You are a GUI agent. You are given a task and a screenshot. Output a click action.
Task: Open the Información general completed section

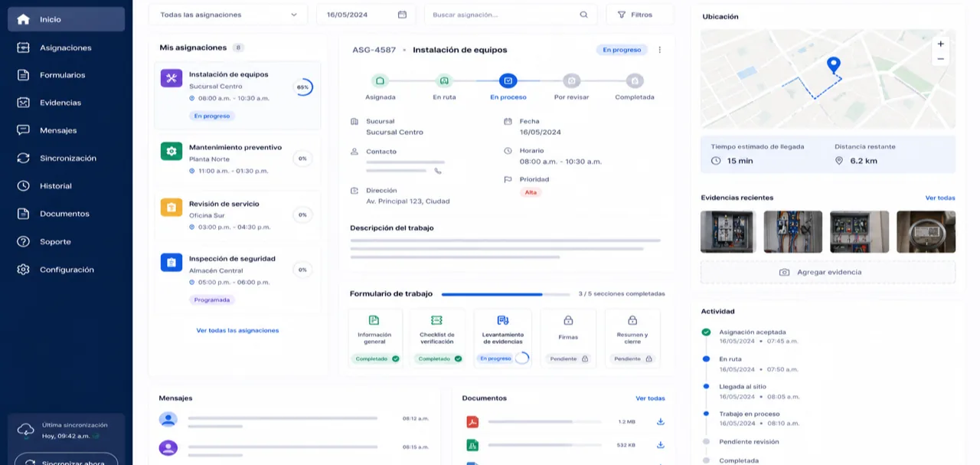click(374, 338)
